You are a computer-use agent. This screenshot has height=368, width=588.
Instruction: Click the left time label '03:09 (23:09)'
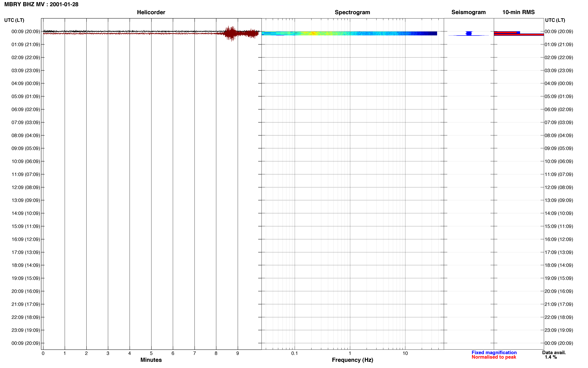(26, 71)
